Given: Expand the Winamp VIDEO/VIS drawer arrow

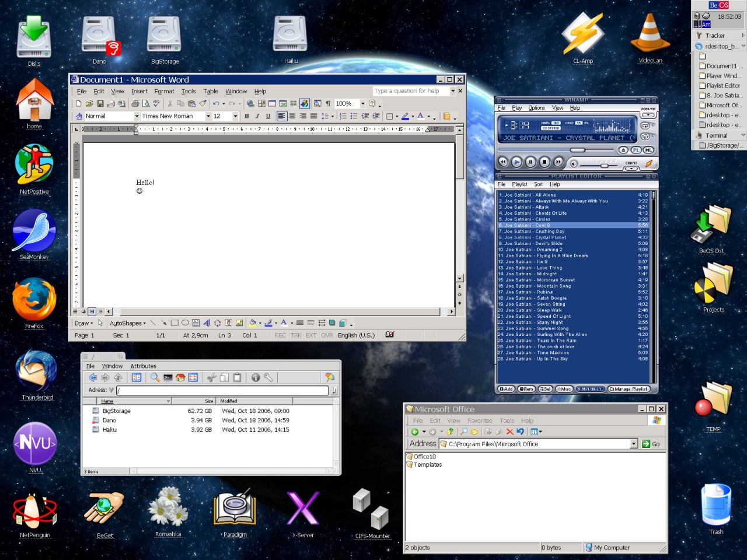Looking at the screenshot, I should (x=648, y=115).
